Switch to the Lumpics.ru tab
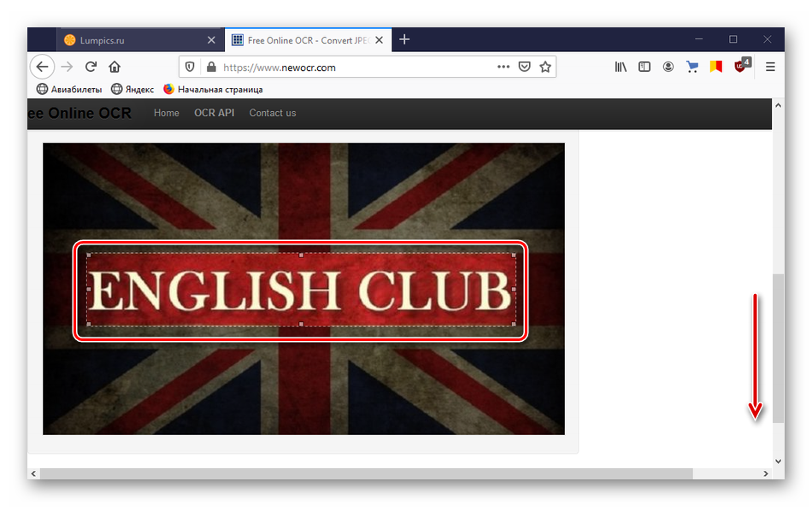This screenshot has width=812, height=517. (137, 39)
